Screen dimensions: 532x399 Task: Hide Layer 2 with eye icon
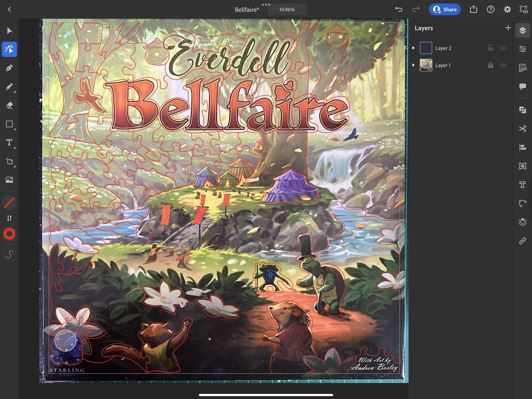[x=503, y=48]
